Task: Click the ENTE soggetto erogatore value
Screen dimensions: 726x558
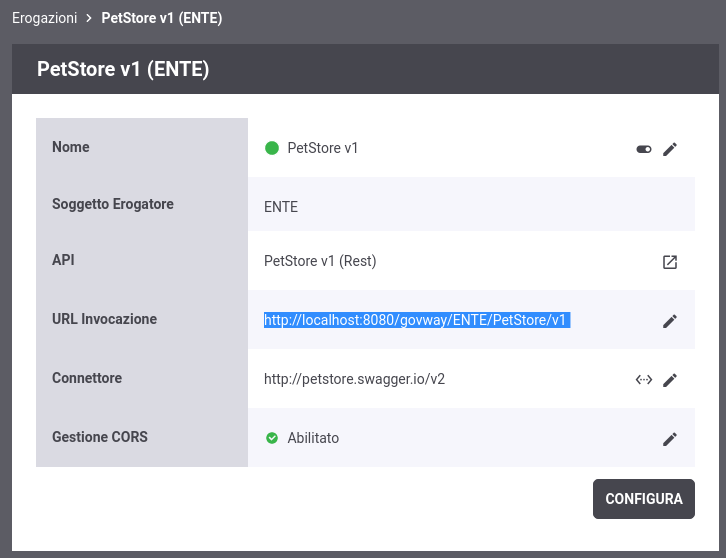Action: (x=281, y=207)
